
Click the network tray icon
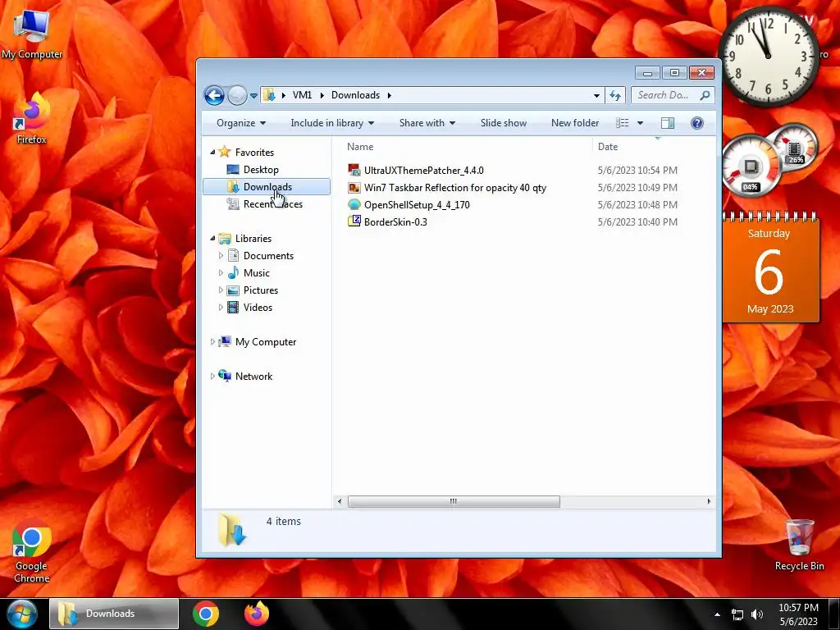point(737,614)
